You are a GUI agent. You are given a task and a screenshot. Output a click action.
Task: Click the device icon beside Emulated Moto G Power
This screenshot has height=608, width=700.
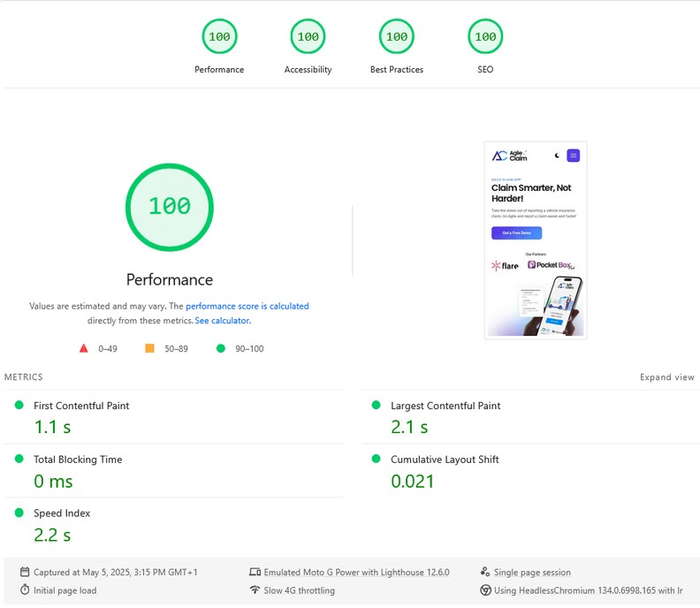point(255,572)
